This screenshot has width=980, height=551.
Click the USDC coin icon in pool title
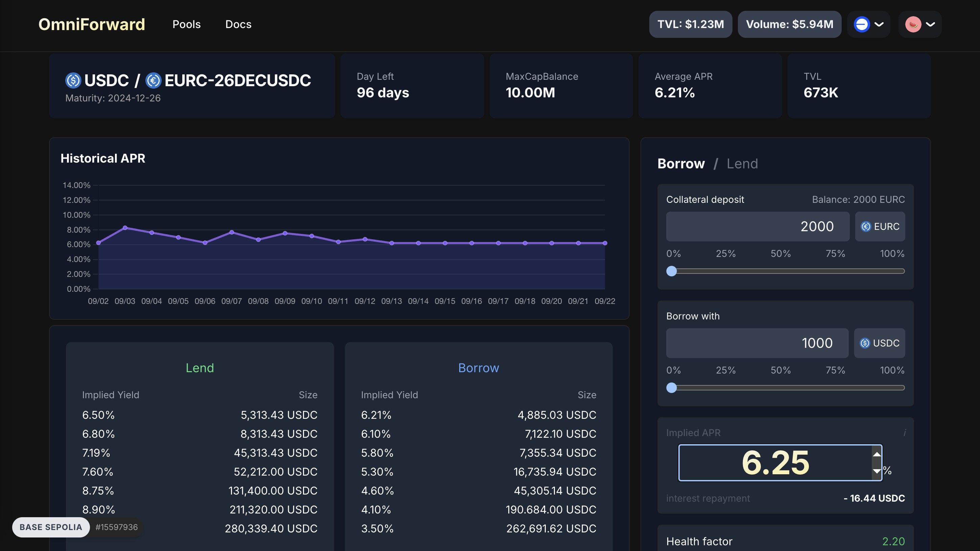[73, 80]
